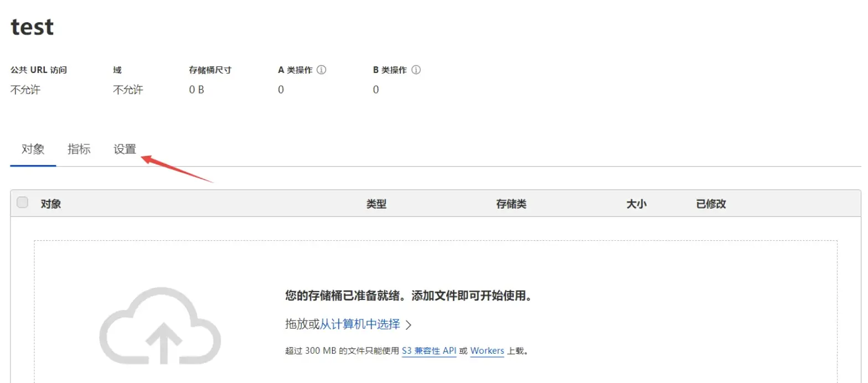Click 不允许 value under 公共 URL 访问
This screenshot has height=383, width=868.
[x=25, y=90]
